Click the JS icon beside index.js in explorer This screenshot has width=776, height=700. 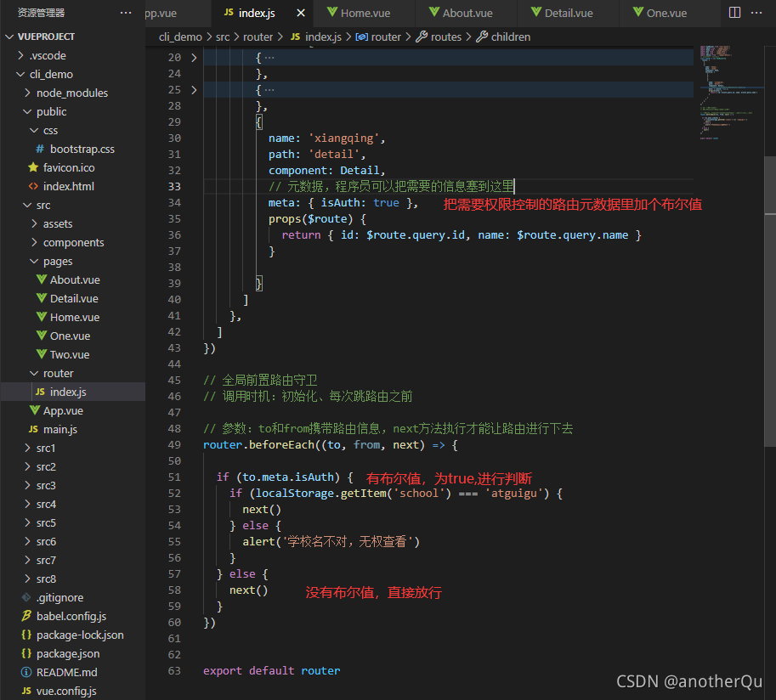point(40,392)
